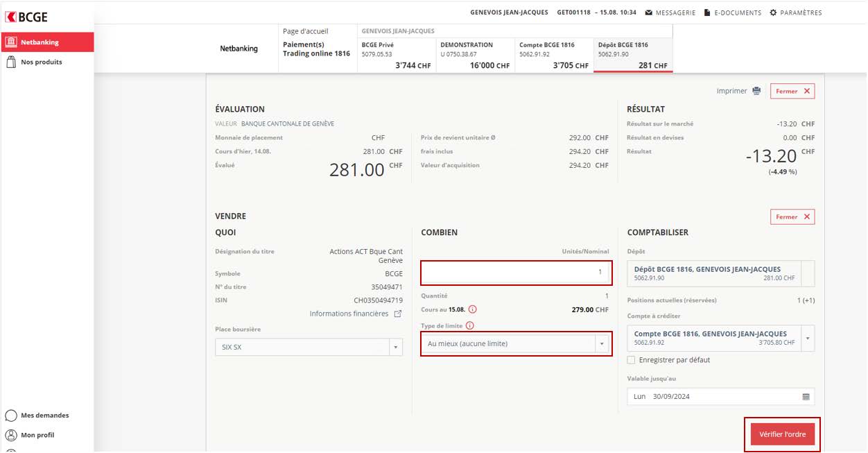Close the evaluation panel with top Fermer
868x453 pixels.
pyautogui.click(x=792, y=91)
